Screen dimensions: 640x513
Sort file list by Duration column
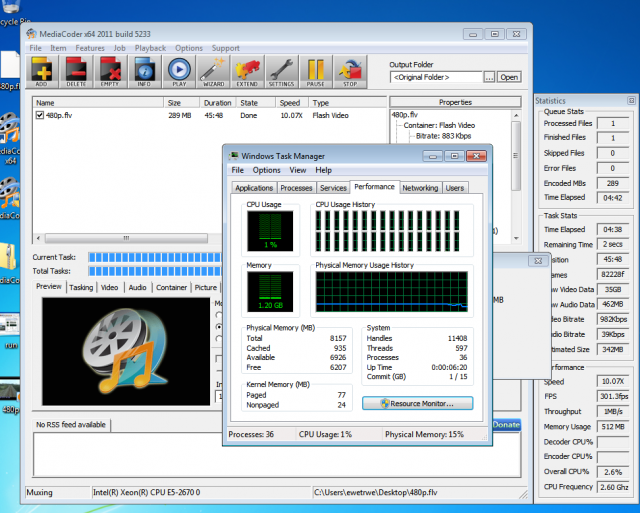[218, 103]
